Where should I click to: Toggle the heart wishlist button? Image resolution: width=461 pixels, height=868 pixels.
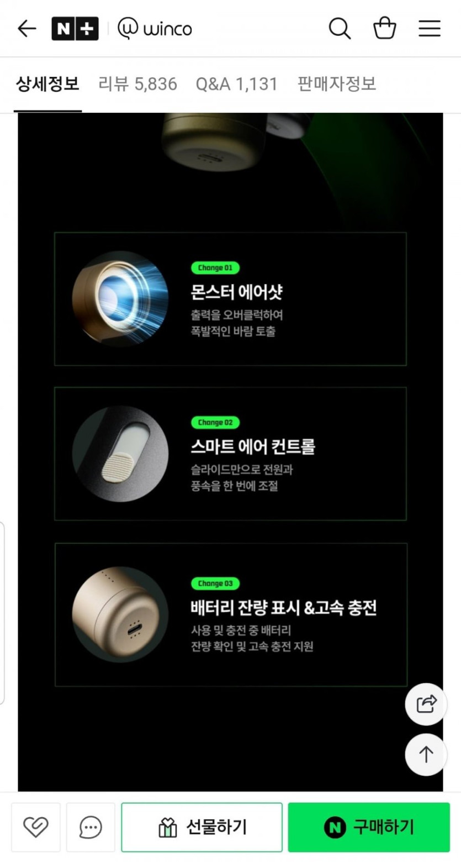(36, 827)
